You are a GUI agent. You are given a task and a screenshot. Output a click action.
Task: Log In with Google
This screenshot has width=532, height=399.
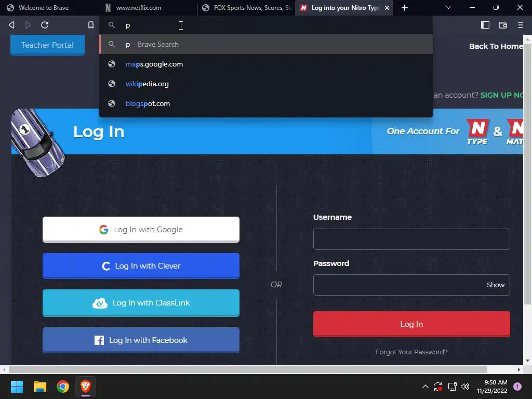[141, 229]
